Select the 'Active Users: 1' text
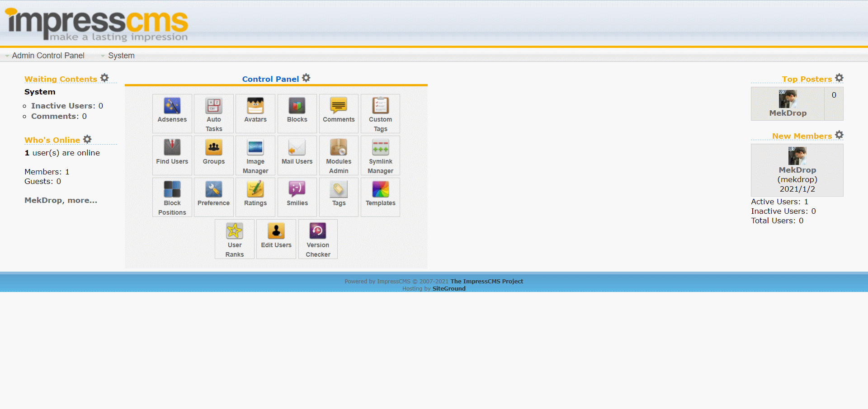 (780, 202)
